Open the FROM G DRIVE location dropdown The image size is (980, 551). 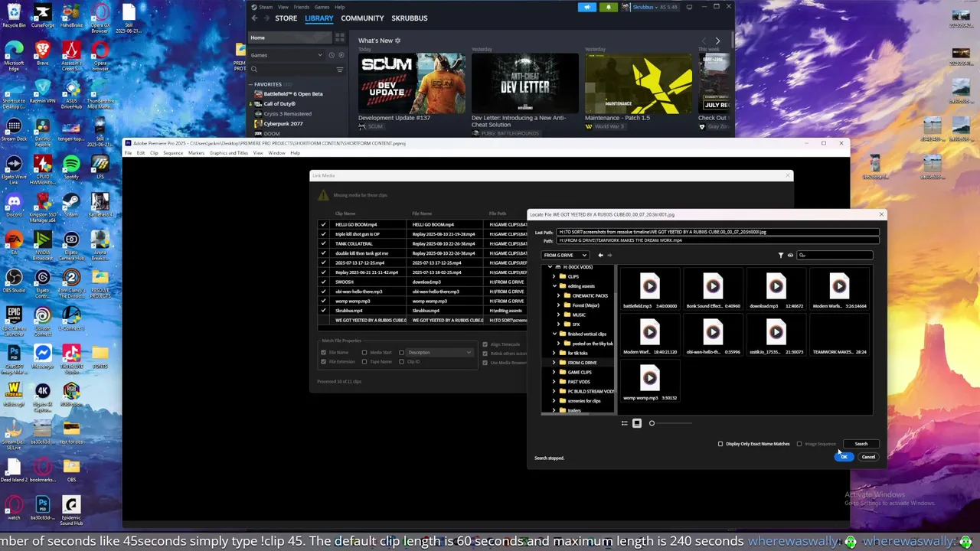(566, 256)
